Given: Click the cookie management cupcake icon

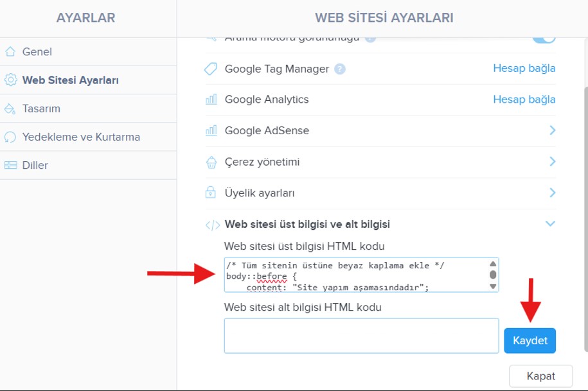Looking at the screenshot, I should [211, 162].
